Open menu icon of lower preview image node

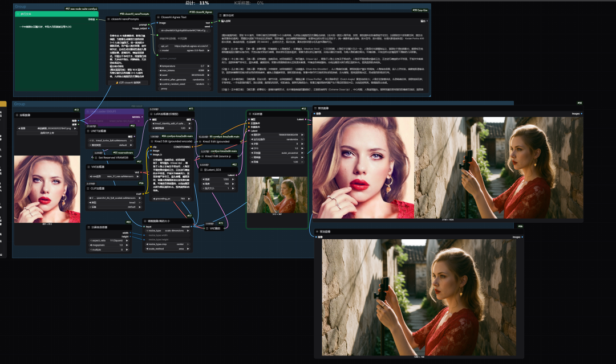317,231
